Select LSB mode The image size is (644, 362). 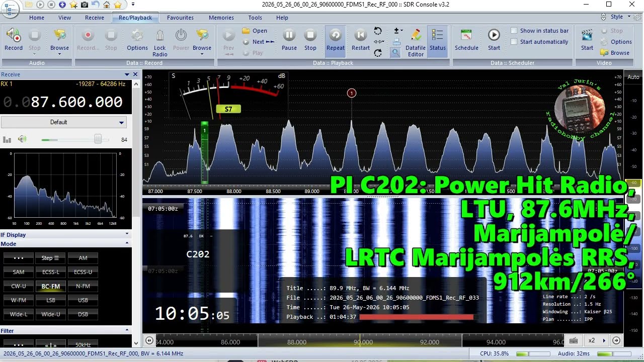click(x=50, y=300)
